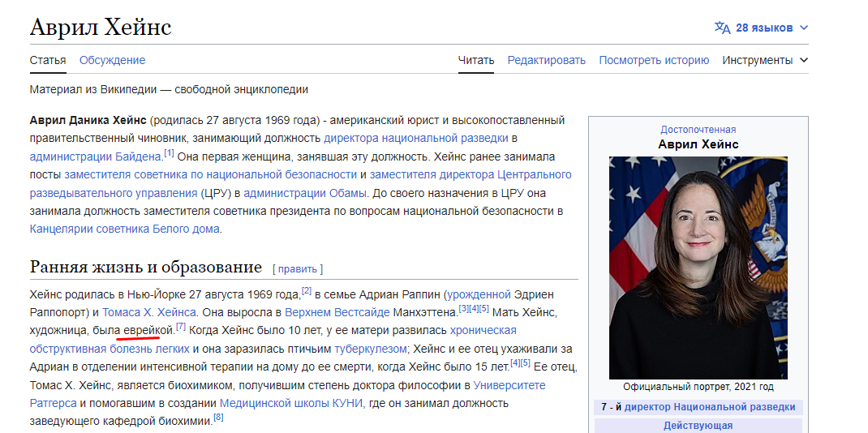The image size is (868, 433).
Task: Click the туберкулезом link
Action: pos(369,349)
